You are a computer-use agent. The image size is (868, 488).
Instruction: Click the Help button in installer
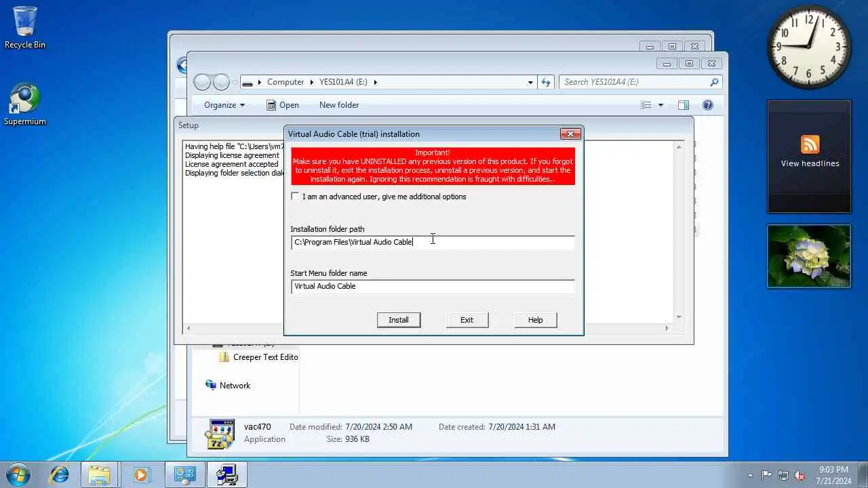point(536,320)
